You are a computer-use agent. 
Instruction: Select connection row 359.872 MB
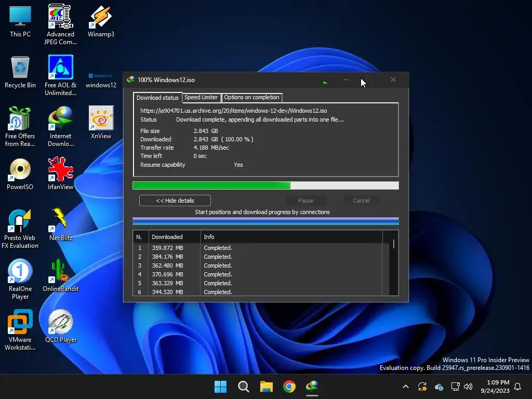[258, 248]
